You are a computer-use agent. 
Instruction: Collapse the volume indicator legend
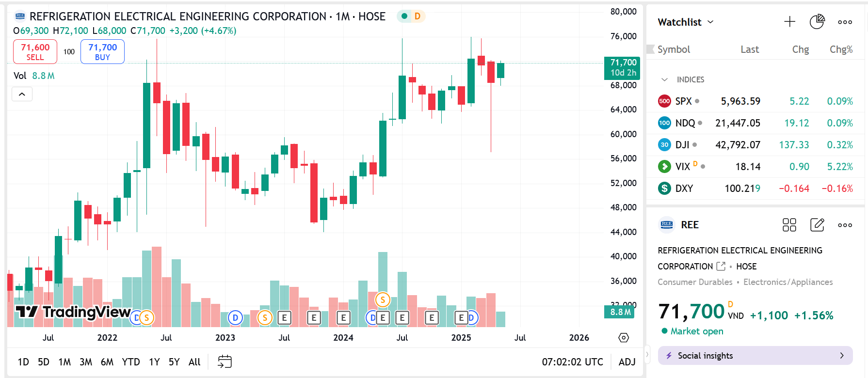(22, 94)
